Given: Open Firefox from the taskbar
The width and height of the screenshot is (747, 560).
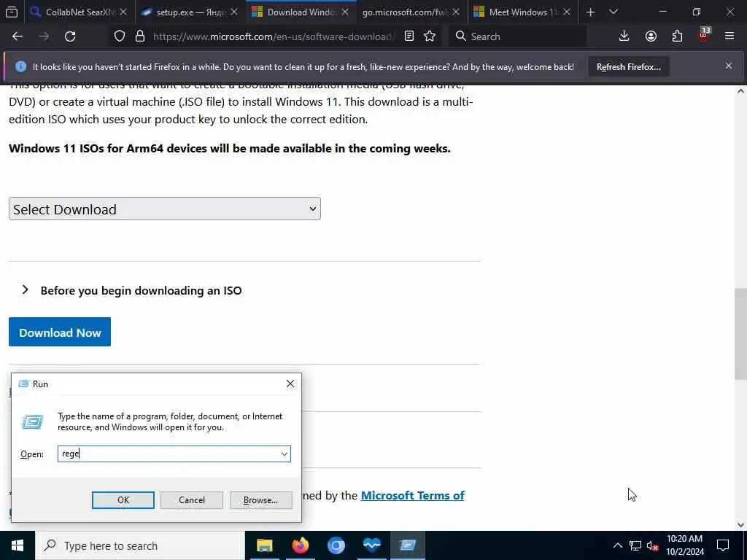Looking at the screenshot, I should pyautogui.click(x=300, y=545).
